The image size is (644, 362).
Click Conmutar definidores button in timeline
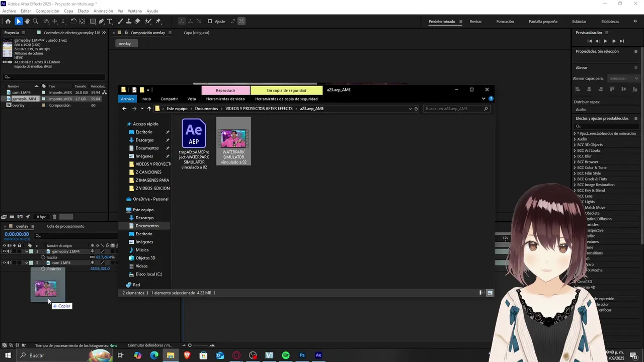coord(150,345)
